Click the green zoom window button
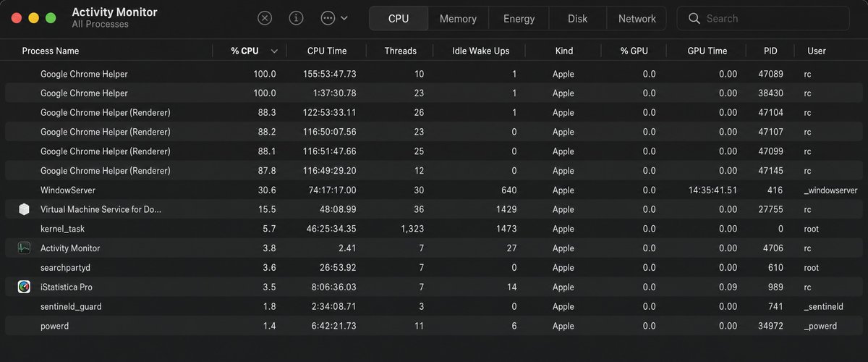 coord(51,17)
